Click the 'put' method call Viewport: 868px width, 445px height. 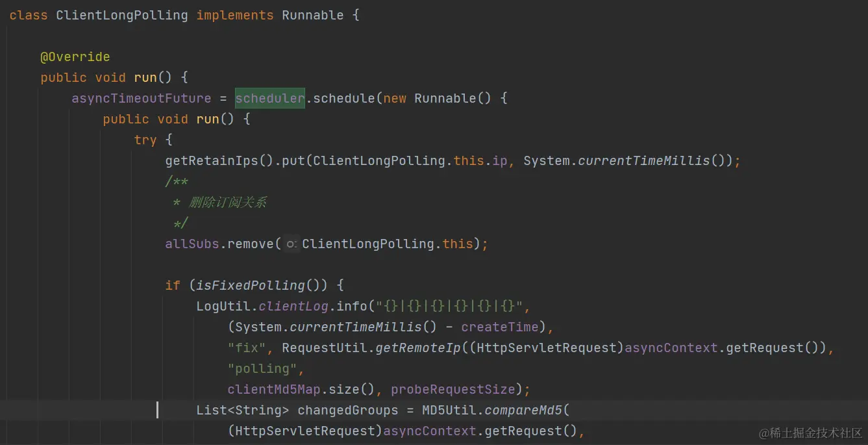[x=293, y=160]
